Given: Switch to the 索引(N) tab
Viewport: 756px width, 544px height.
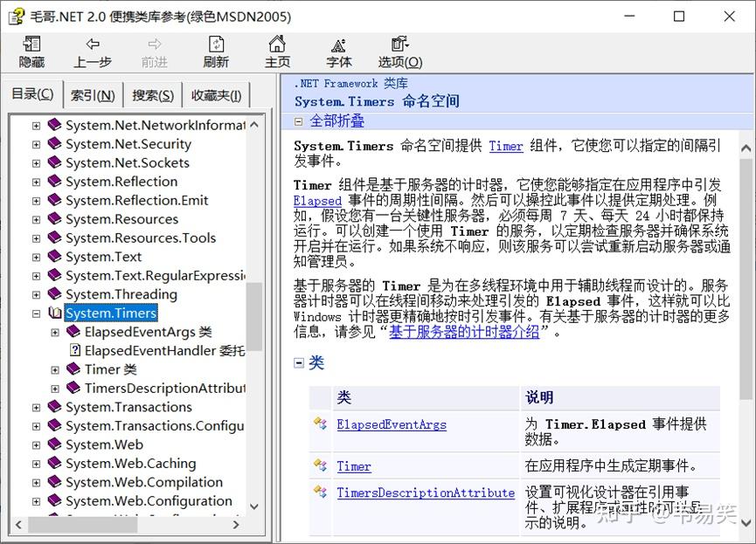Looking at the screenshot, I should click(x=93, y=94).
